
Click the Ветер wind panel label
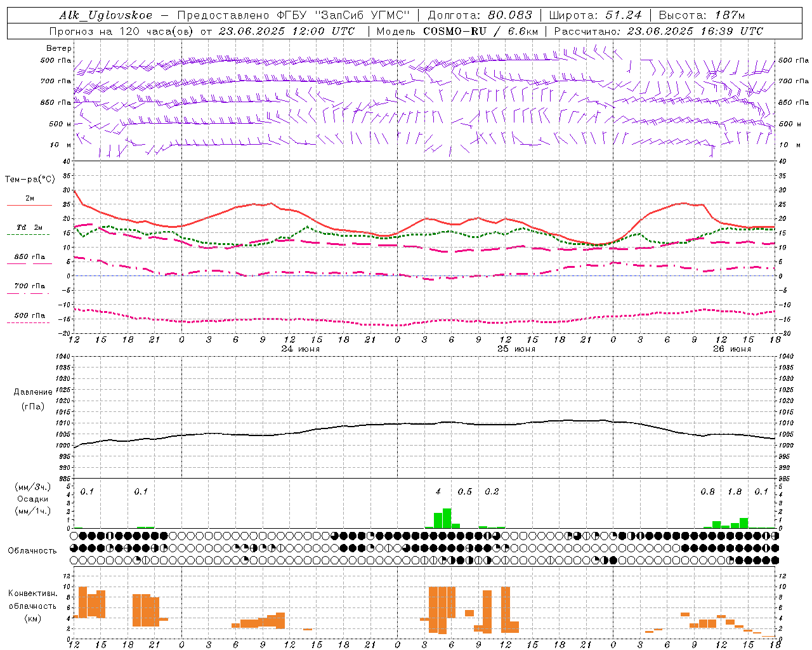pyautogui.click(x=59, y=48)
